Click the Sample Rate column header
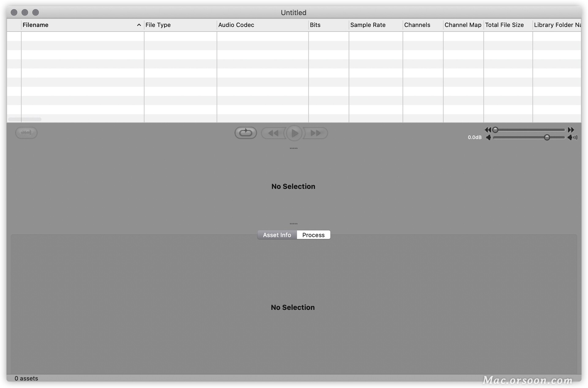Screen dimensions: 588x388 pos(376,25)
